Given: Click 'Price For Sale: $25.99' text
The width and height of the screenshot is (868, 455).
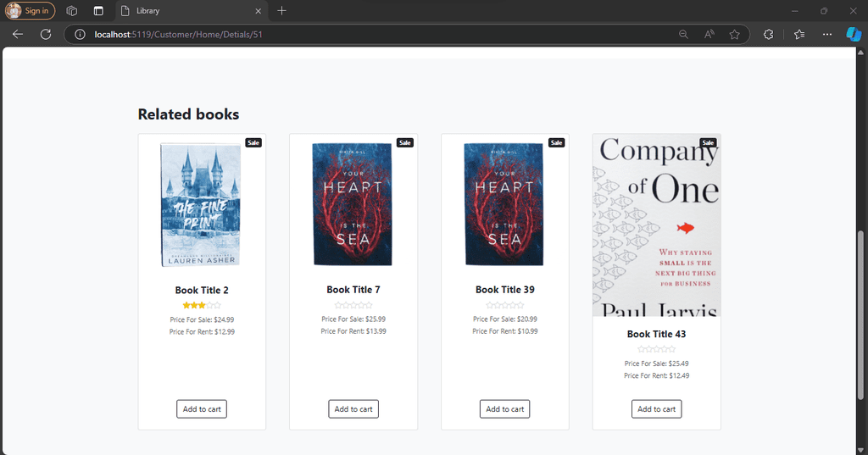Looking at the screenshot, I should point(353,319).
